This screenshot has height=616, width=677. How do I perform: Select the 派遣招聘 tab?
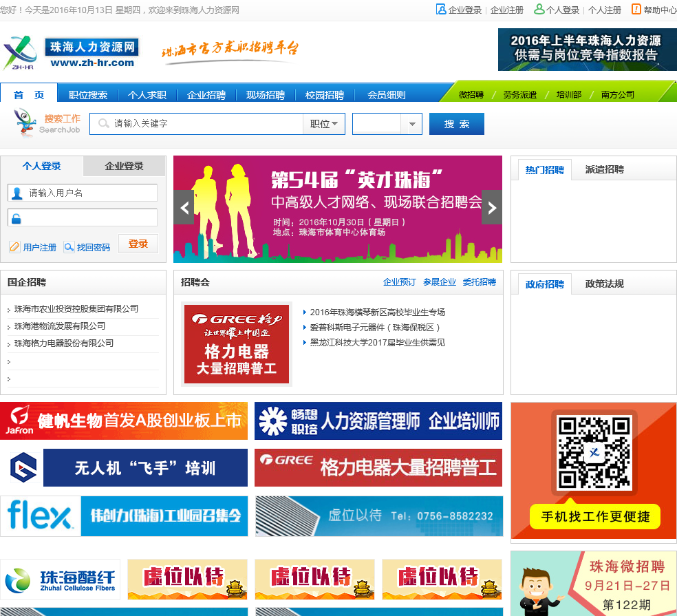click(x=605, y=169)
